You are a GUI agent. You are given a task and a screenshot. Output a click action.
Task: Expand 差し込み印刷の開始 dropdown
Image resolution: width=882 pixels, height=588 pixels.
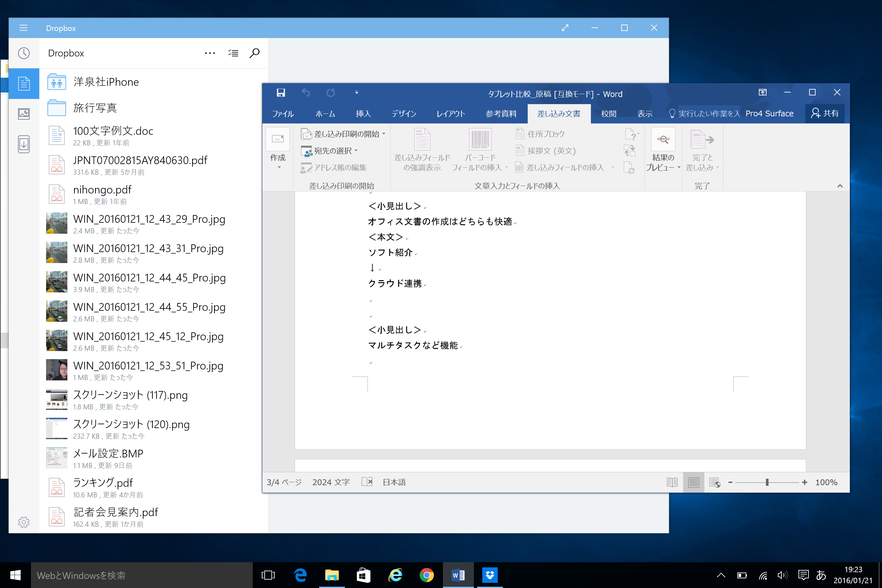pyautogui.click(x=343, y=134)
